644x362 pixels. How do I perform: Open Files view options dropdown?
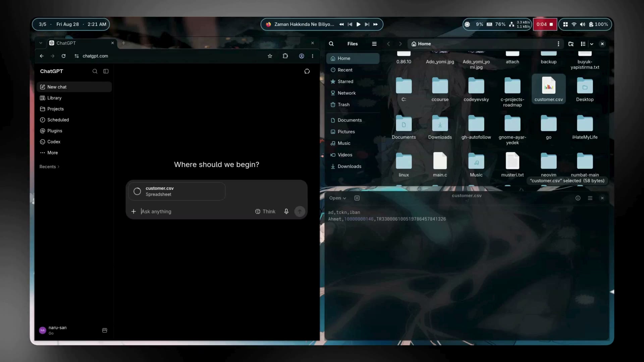point(592,44)
